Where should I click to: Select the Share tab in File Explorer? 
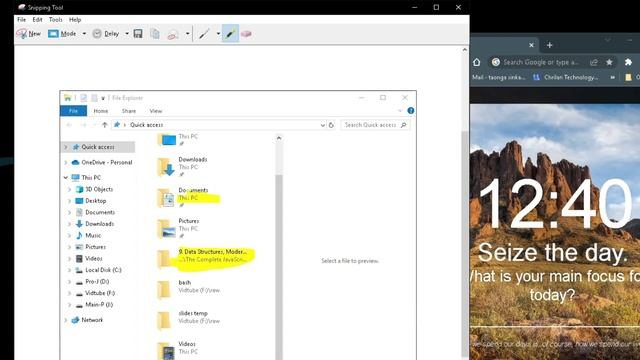click(129, 111)
